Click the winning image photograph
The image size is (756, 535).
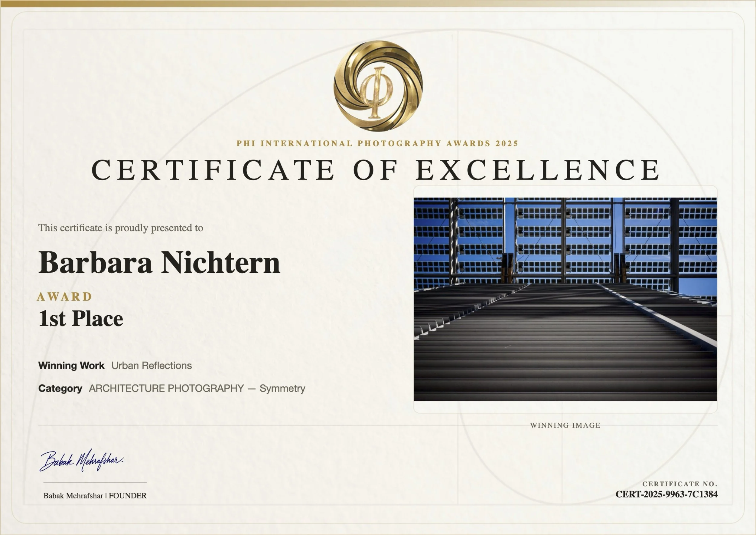[x=565, y=299]
